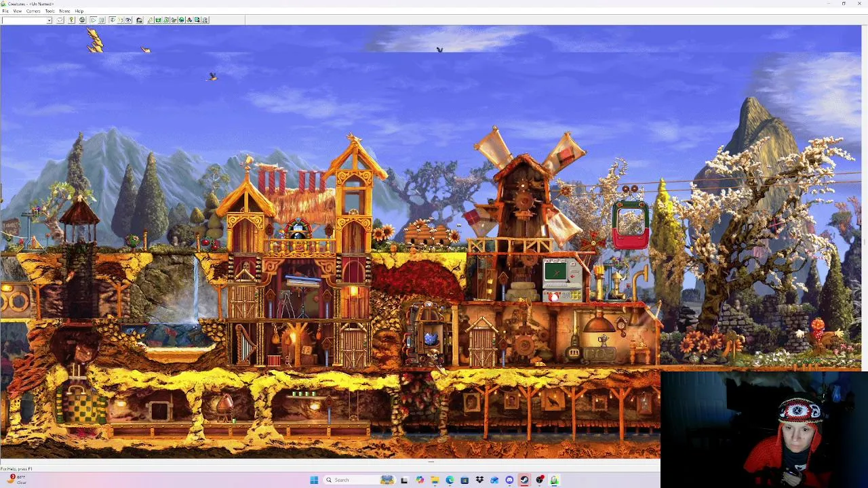
Task: Click the toolbar icon right of Pause
Action: [x=112, y=20]
